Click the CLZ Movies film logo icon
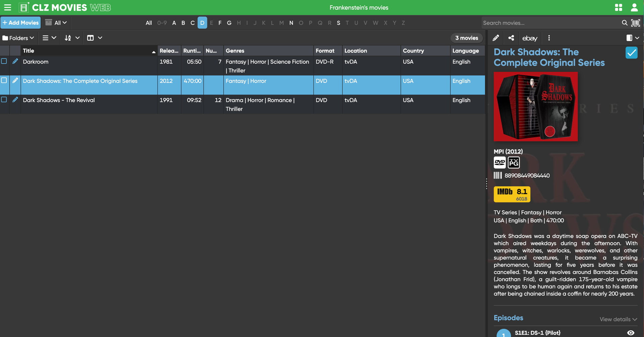The width and height of the screenshot is (644, 337). tap(23, 7)
